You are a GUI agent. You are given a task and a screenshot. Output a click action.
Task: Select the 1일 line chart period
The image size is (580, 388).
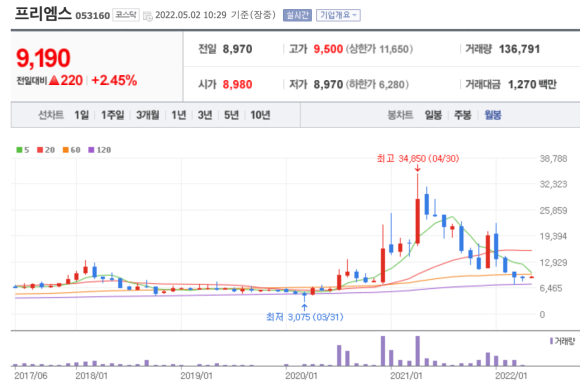[x=81, y=115]
